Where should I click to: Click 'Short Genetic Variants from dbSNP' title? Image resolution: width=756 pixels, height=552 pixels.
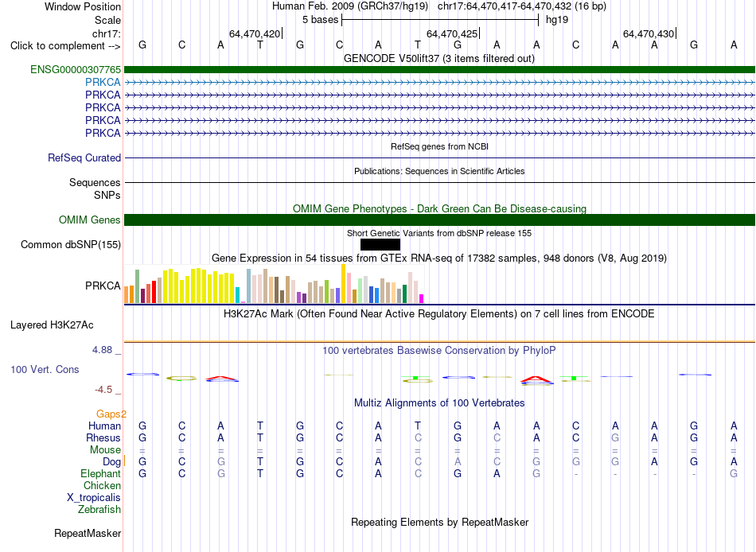[x=439, y=233]
